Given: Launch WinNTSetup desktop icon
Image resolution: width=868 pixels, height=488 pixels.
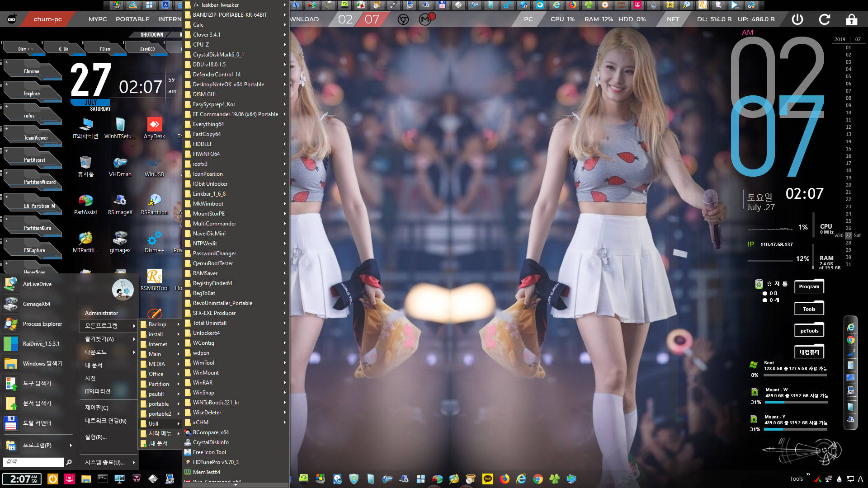Looking at the screenshot, I should [120, 128].
